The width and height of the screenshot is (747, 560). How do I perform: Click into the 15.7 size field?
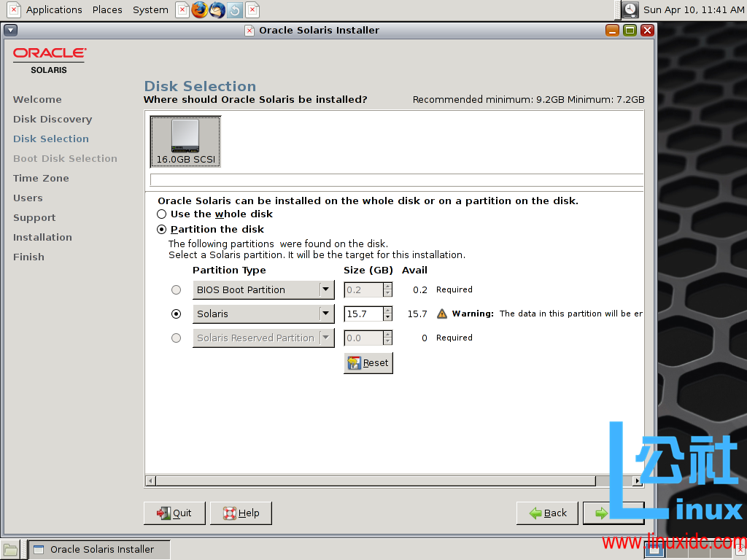(363, 314)
